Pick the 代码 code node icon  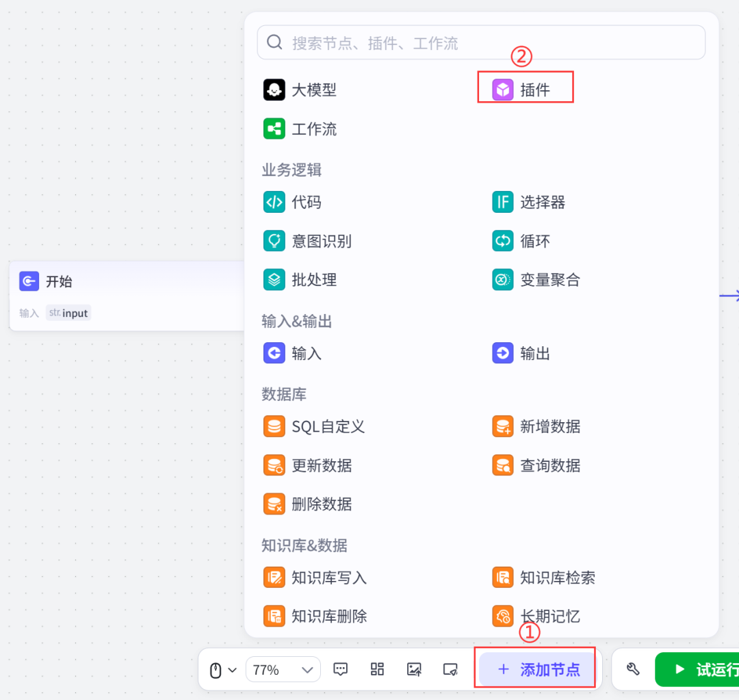(274, 203)
